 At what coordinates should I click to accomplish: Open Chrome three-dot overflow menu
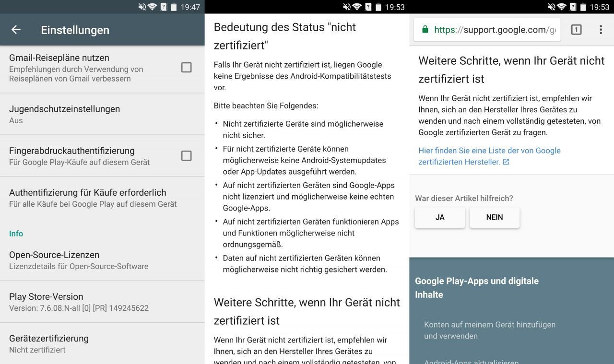tap(601, 30)
